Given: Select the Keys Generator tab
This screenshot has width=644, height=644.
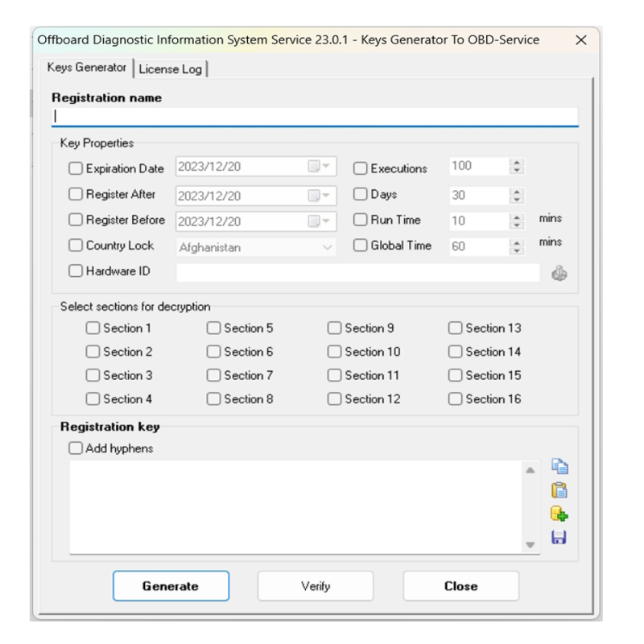Looking at the screenshot, I should [x=87, y=68].
